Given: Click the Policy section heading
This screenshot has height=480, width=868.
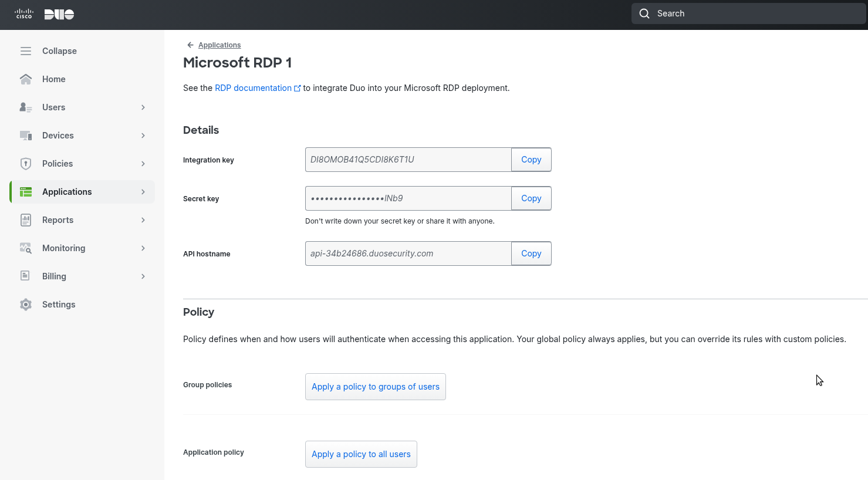Looking at the screenshot, I should pos(198,312).
